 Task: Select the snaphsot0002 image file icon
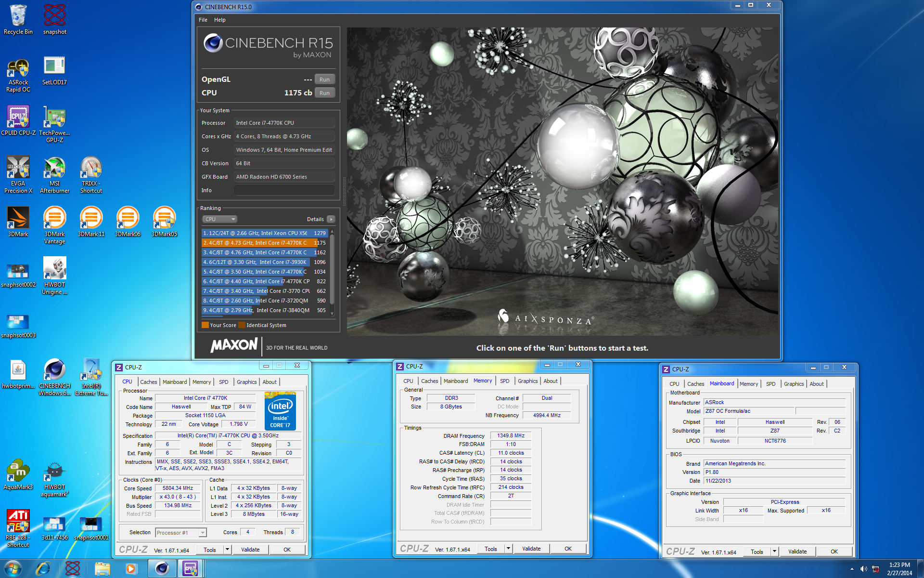coord(18,275)
